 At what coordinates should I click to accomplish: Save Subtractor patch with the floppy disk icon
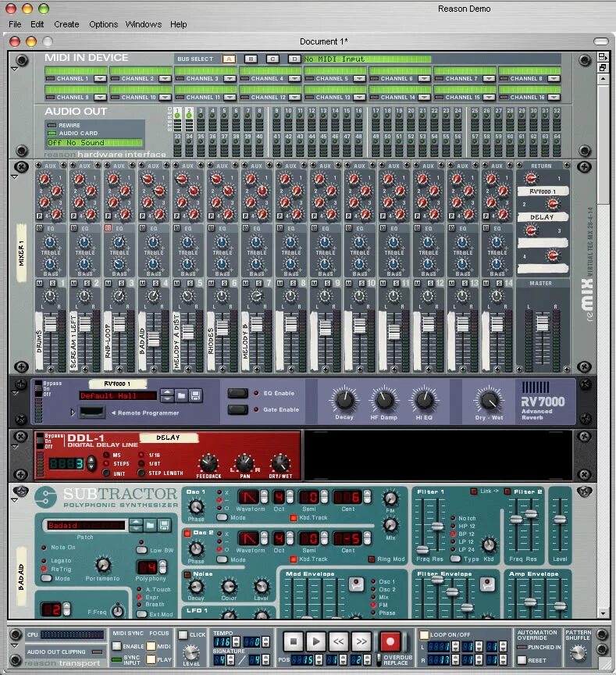[164, 525]
